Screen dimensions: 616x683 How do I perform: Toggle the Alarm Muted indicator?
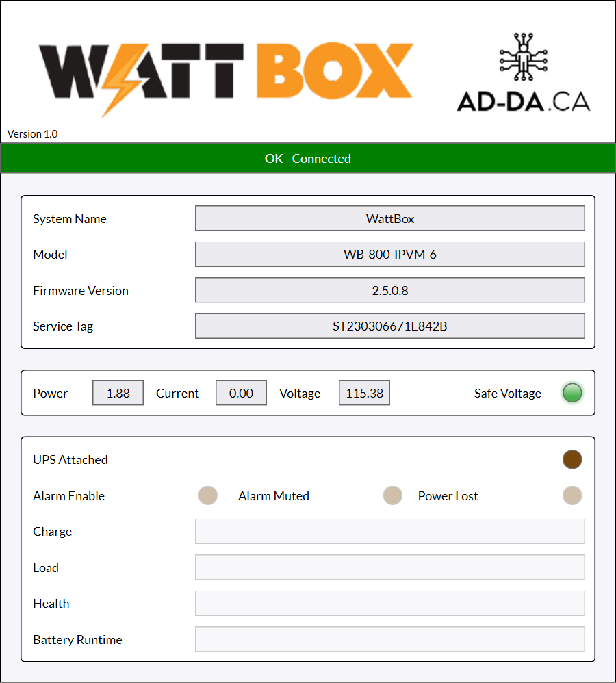[392, 495]
